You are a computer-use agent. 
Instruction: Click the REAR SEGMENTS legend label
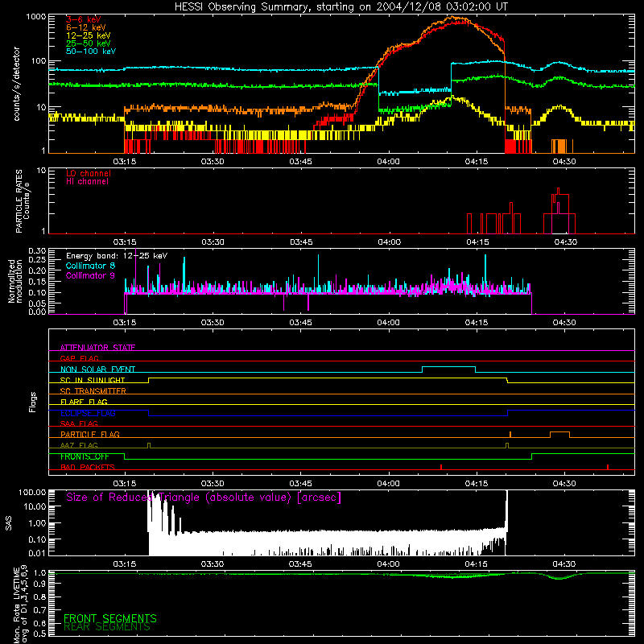click(x=107, y=627)
